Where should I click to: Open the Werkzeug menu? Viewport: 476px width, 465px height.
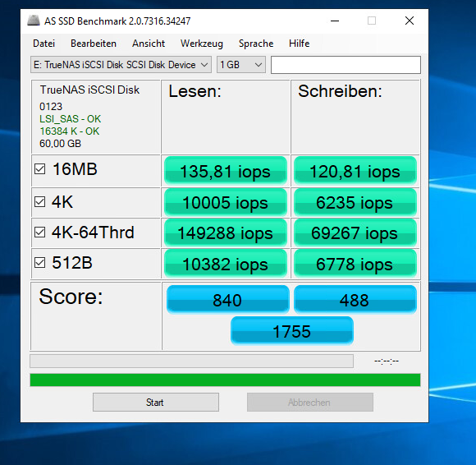(202, 44)
